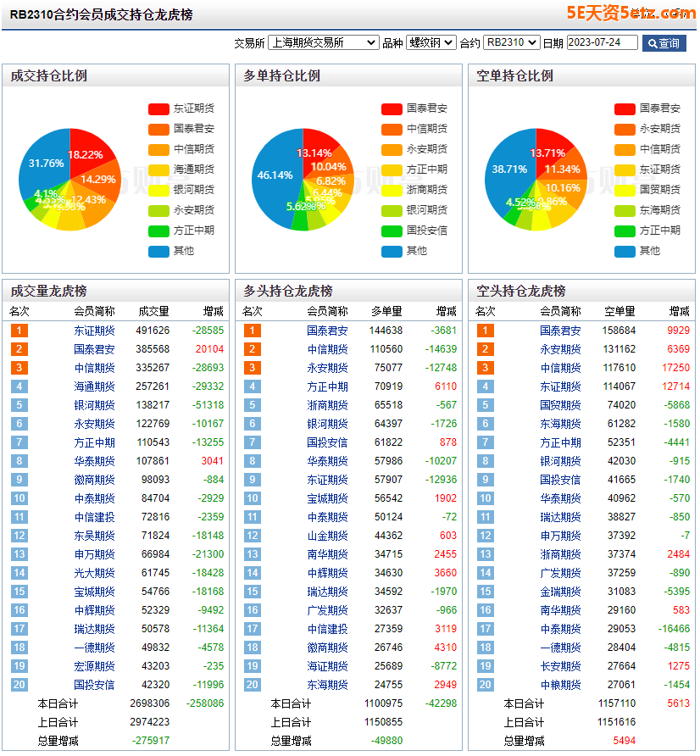Viewport: 700px width, 756px height.
Task: Open 东证期货 in the 成交量龙虎榜 table
Action: (x=94, y=331)
